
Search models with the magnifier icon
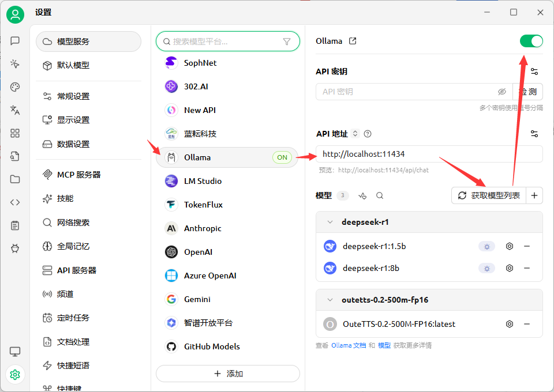coord(380,195)
